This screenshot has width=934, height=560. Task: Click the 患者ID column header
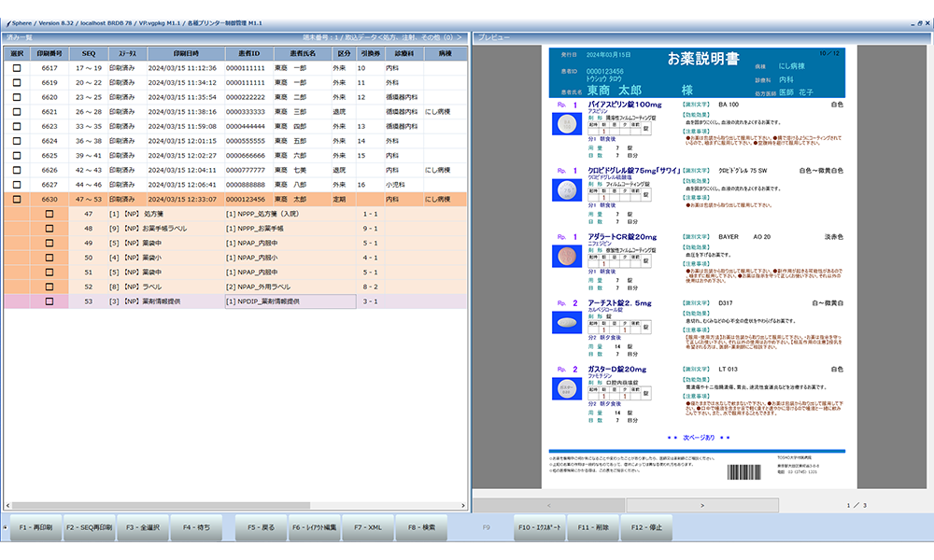click(x=249, y=53)
